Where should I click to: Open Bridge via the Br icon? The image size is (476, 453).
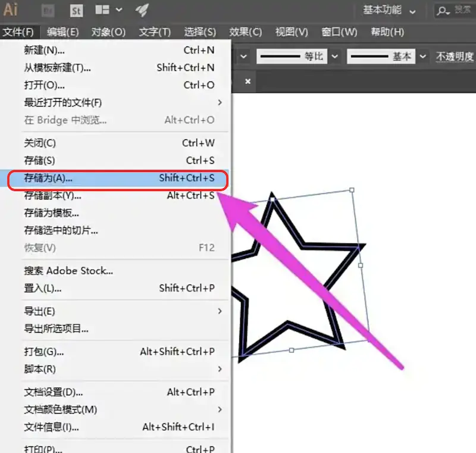[51, 11]
